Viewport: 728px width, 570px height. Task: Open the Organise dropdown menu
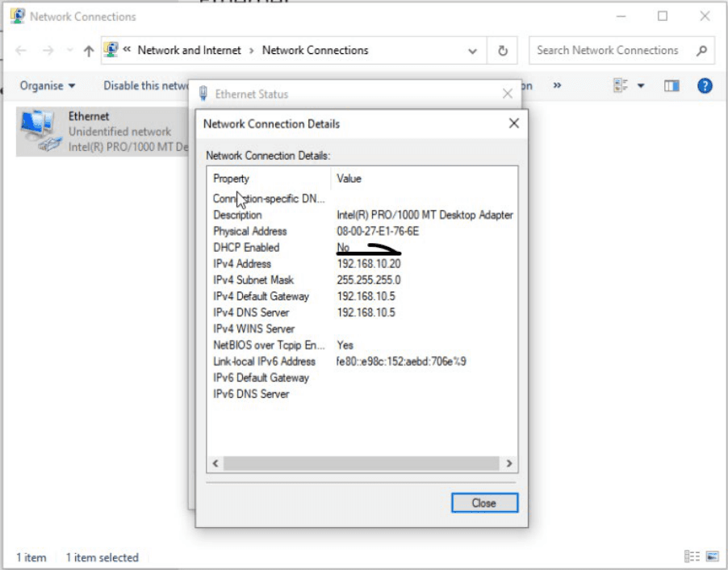[x=48, y=86]
